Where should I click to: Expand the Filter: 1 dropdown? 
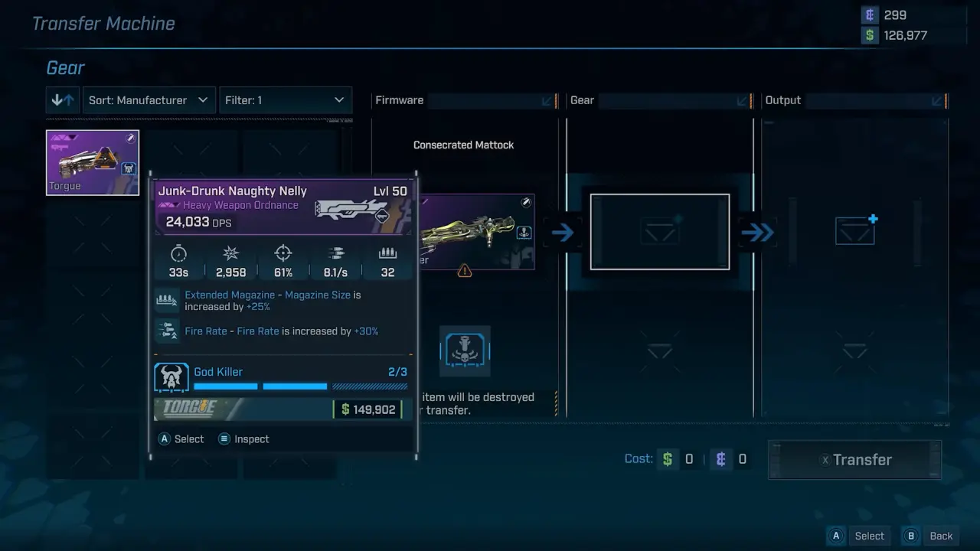285,100
